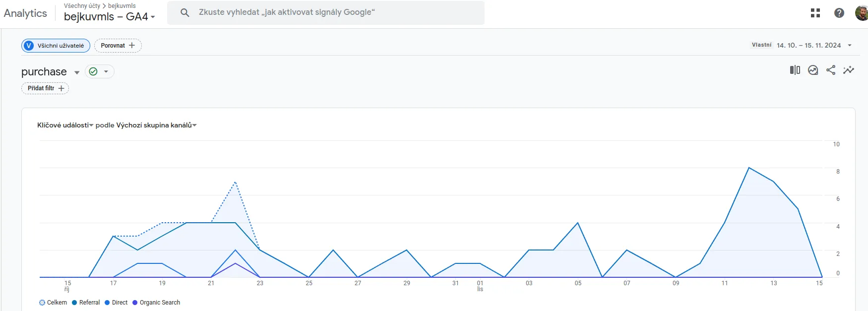Toggle the Organic Search legend series

(x=156, y=303)
